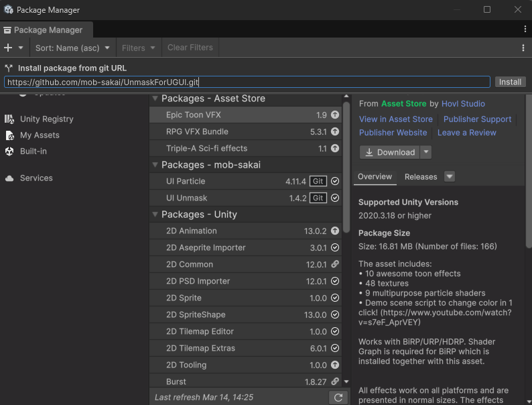Click the refresh package list button
Image resolution: width=532 pixels, height=405 pixels.
pyautogui.click(x=338, y=398)
